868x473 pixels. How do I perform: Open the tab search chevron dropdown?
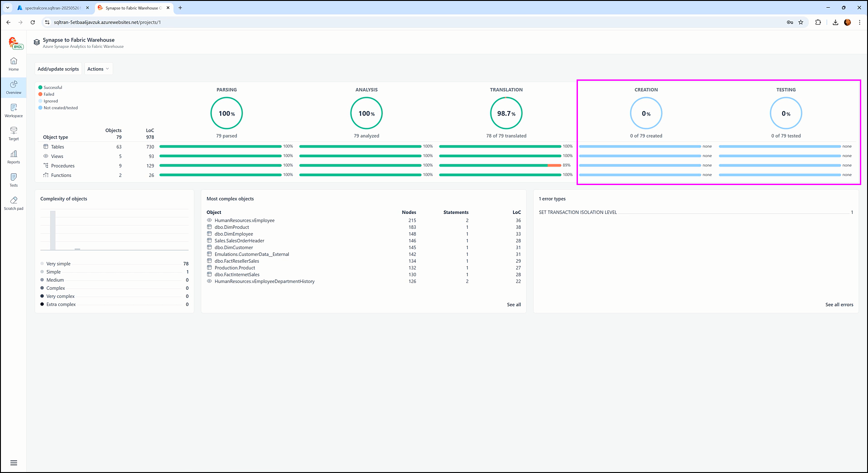point(8,8)
